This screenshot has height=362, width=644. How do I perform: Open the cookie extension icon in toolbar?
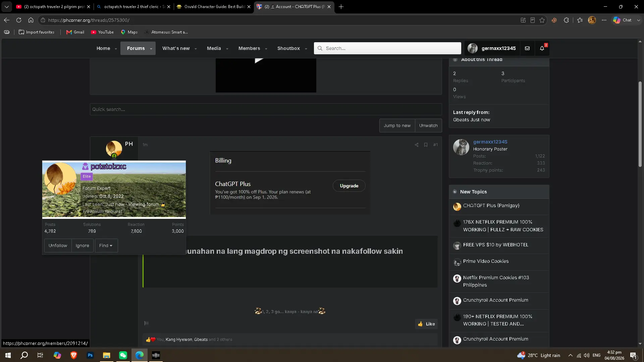click(554, 20)
